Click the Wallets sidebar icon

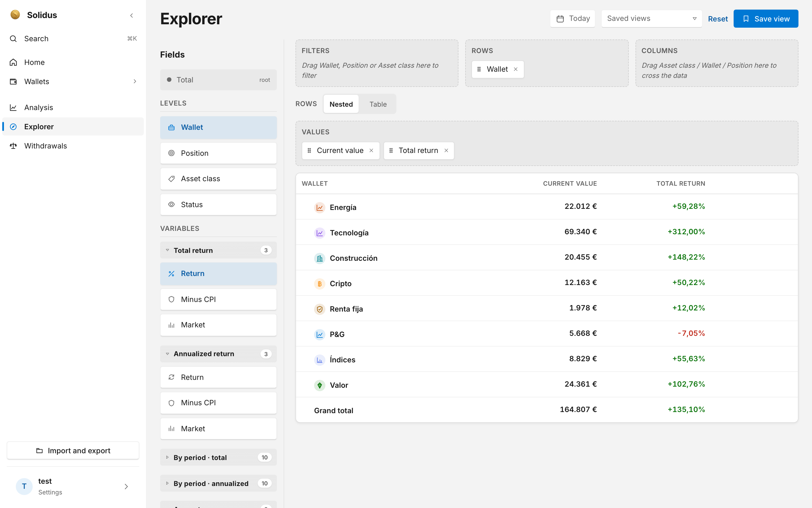click(x=13, y=81)
